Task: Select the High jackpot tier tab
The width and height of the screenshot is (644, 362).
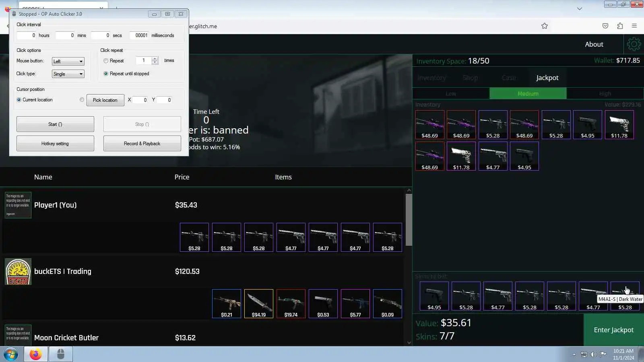Action: pyautogui.click(x=605, y=93)
